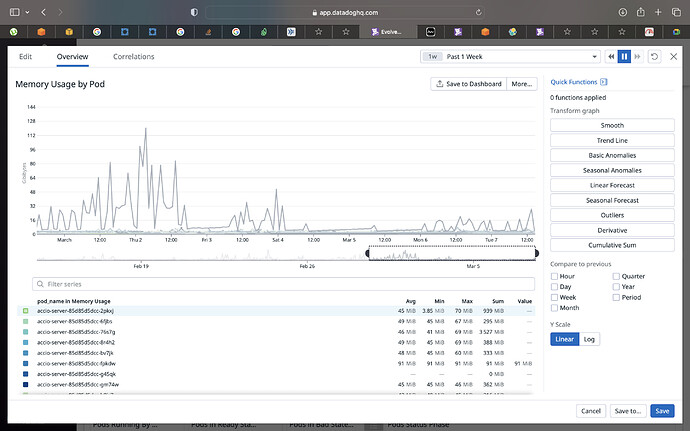
Task: Open the Correlations tab
Action: [133, 56]
